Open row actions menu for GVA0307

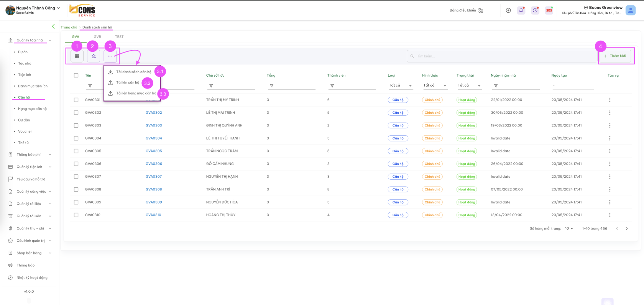coord(609,177)
